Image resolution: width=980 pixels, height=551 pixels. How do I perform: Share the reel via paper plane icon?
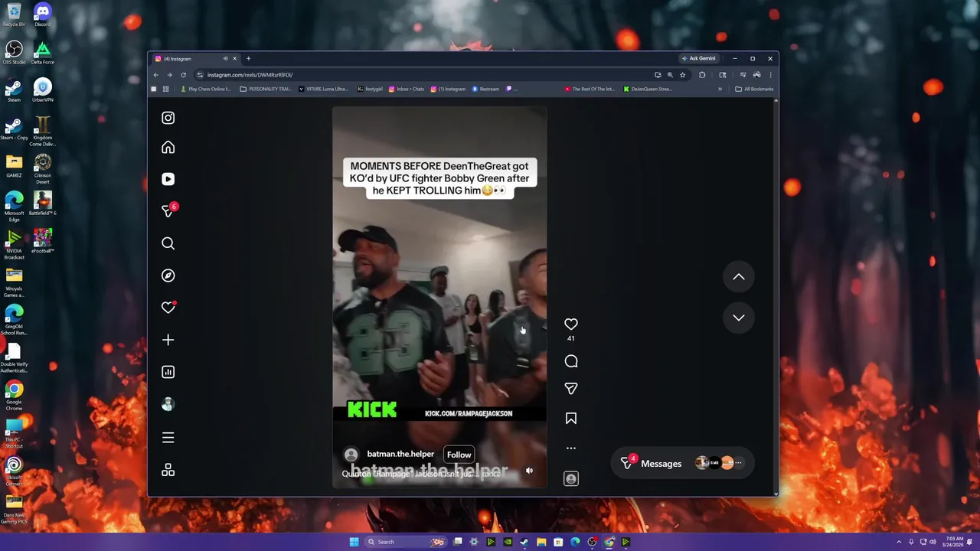click(571, 389)
